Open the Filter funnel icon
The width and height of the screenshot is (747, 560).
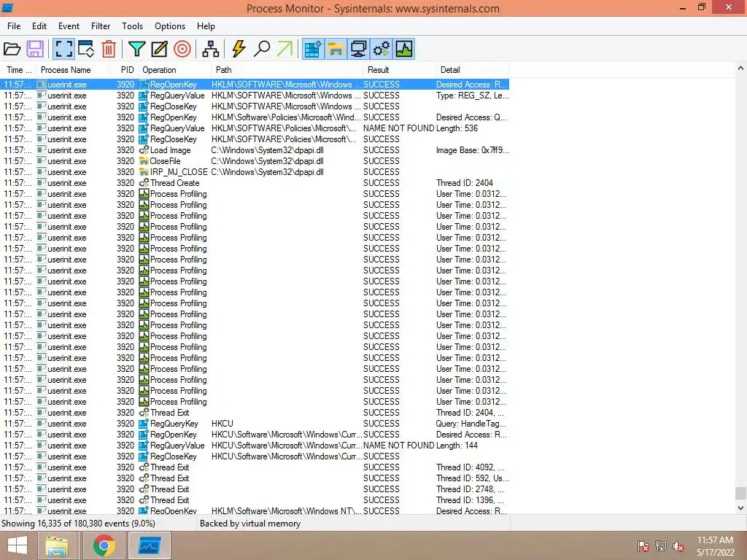(x=136, y=49)
